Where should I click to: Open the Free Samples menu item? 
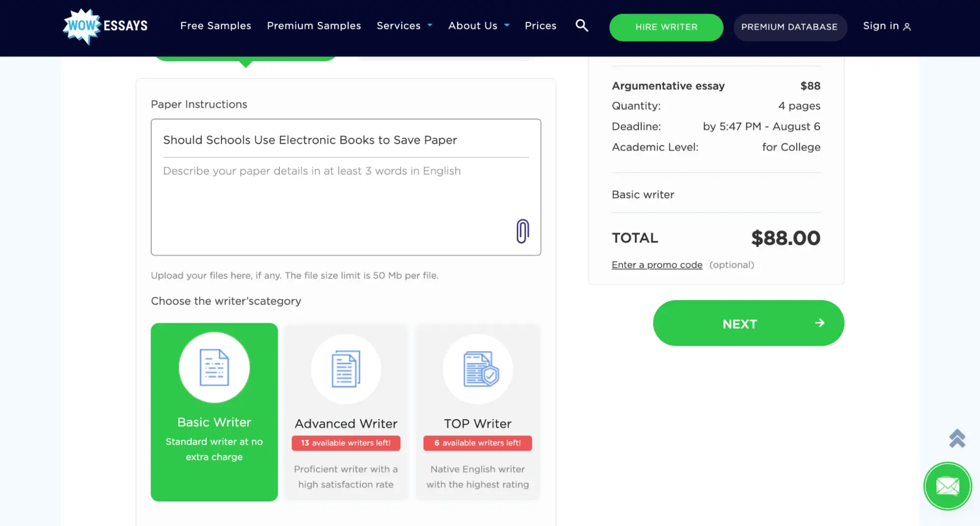(x=216, y=25)
